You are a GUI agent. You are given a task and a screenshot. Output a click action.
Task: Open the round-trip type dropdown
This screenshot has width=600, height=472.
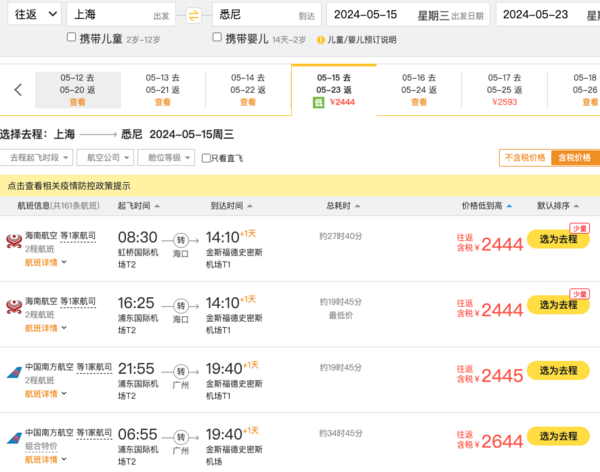point(34,15)
